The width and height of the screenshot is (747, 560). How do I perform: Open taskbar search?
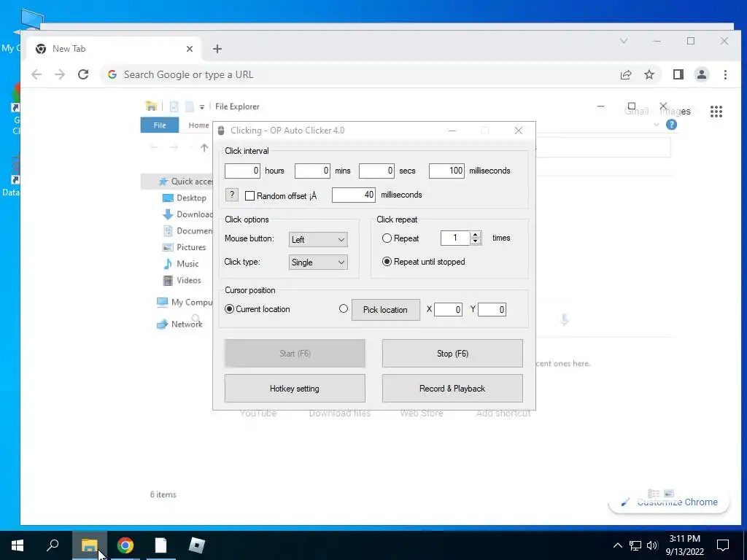coord(53,545)
